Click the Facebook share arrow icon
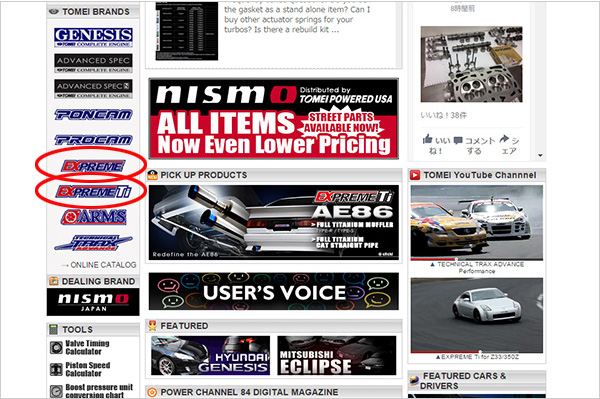This screenshot has height=399, width=600. 504,139
